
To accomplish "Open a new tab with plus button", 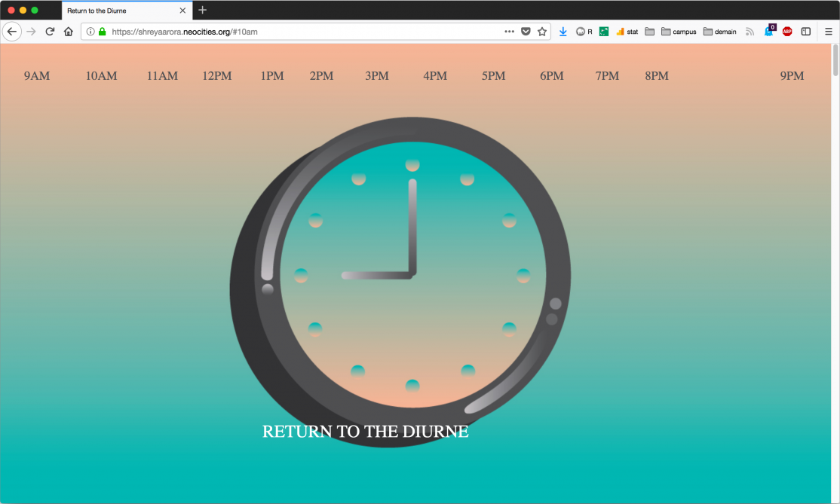I will (202, 11).
